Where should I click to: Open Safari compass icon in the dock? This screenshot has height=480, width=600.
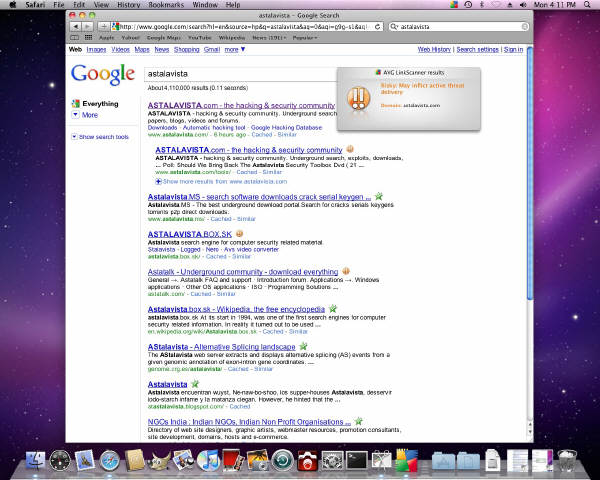click(109, 460)
